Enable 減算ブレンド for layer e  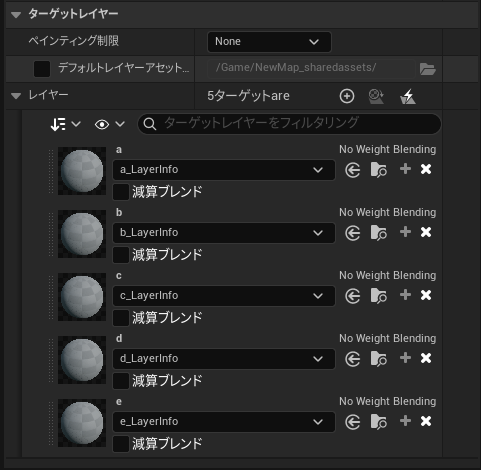[121, 444]
